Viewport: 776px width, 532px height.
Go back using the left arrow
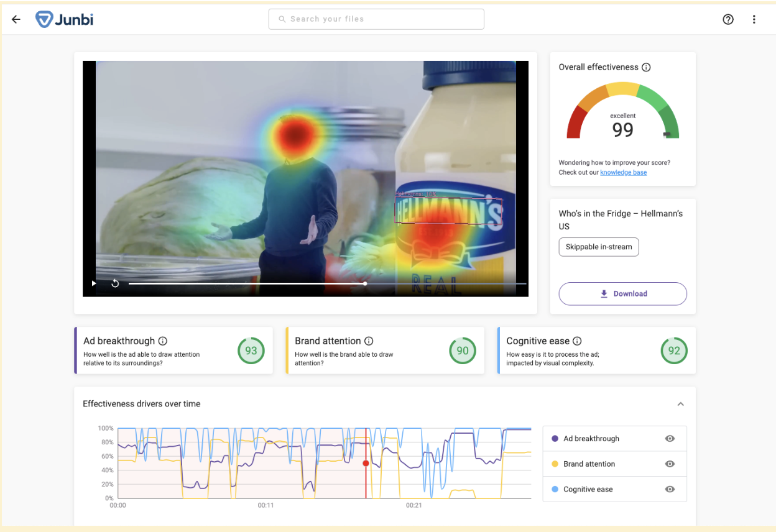16,19
